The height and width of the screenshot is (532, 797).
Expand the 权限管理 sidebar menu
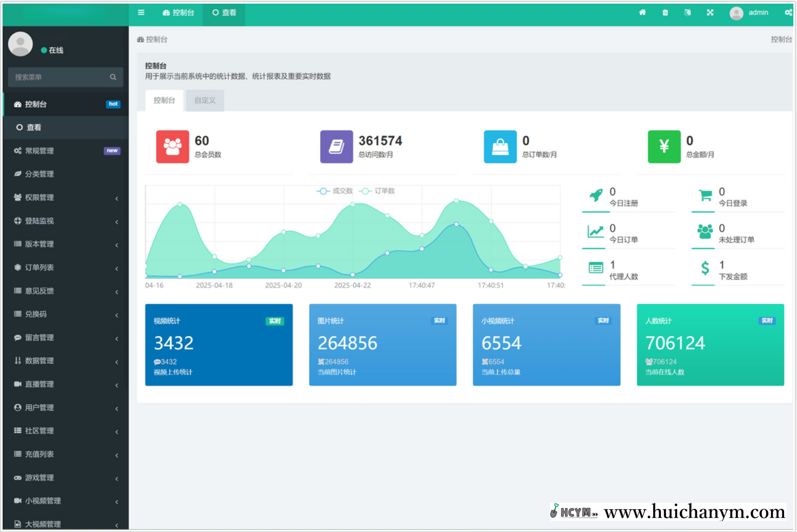tap(65, 198)
